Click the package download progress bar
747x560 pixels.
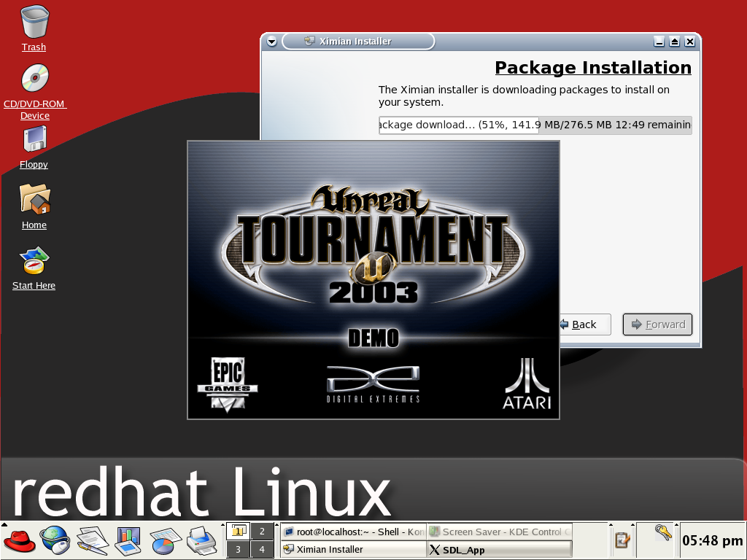point(535,125)
